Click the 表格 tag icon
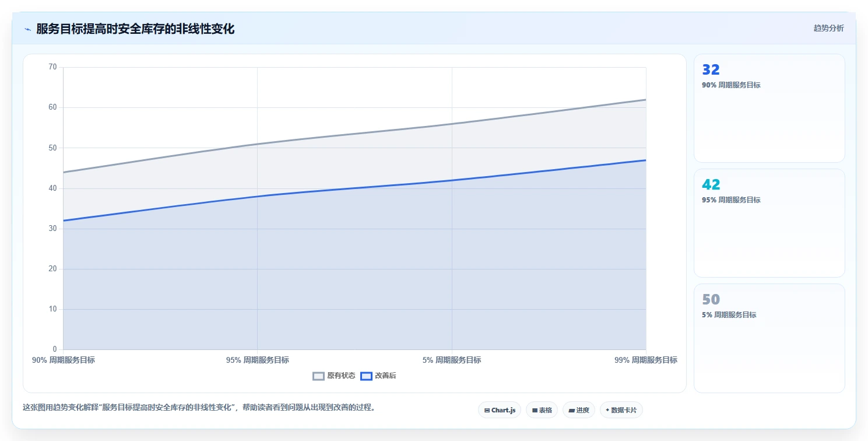 click(x=535, y=410)
